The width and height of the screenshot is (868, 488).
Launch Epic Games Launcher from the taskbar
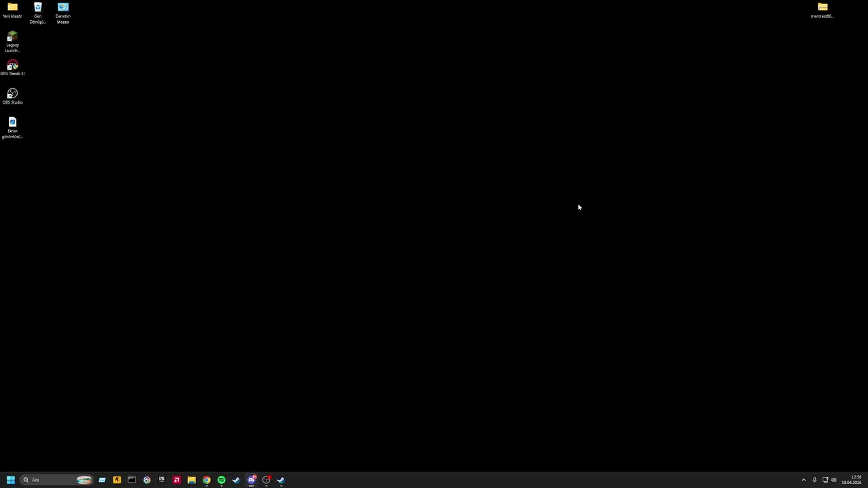(161, 480)
